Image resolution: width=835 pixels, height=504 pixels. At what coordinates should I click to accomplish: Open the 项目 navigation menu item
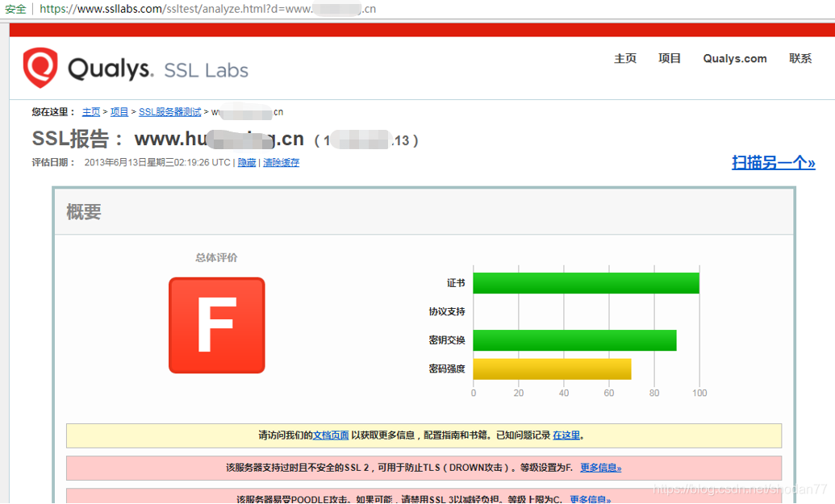click(670, 59)
